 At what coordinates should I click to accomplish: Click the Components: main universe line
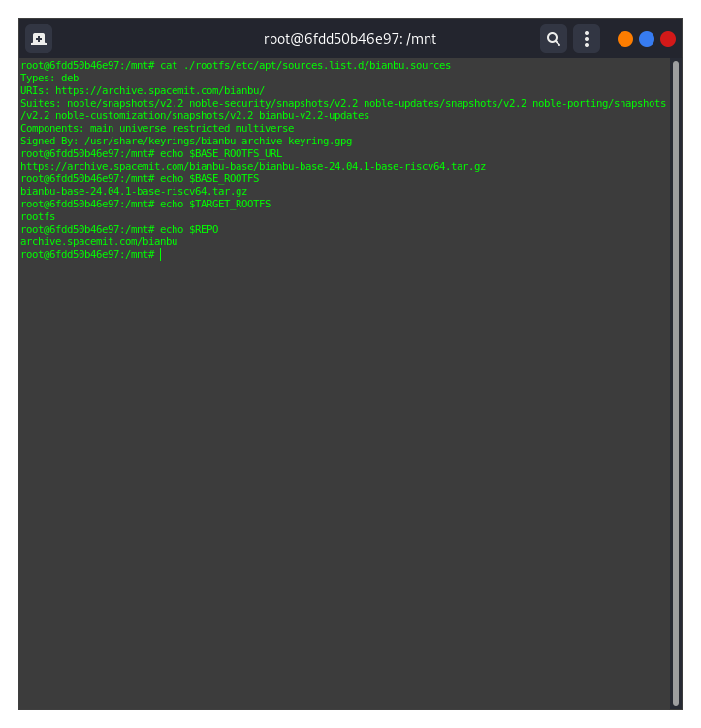[157, 128]
